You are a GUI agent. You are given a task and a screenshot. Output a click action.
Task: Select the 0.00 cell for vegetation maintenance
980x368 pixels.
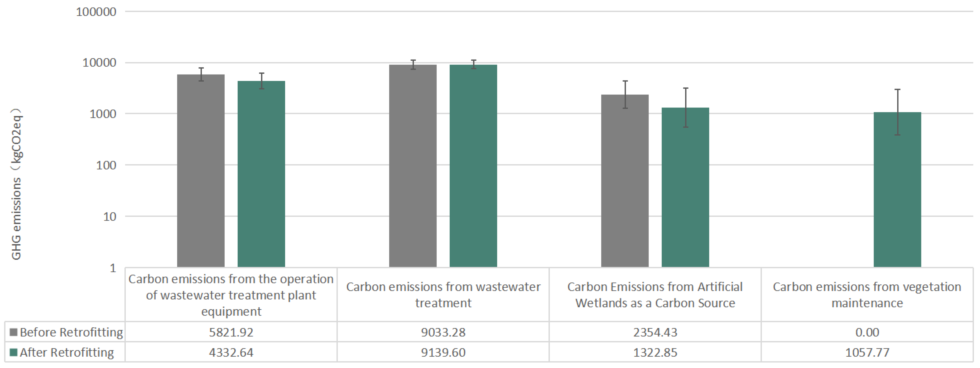(867, 332)
